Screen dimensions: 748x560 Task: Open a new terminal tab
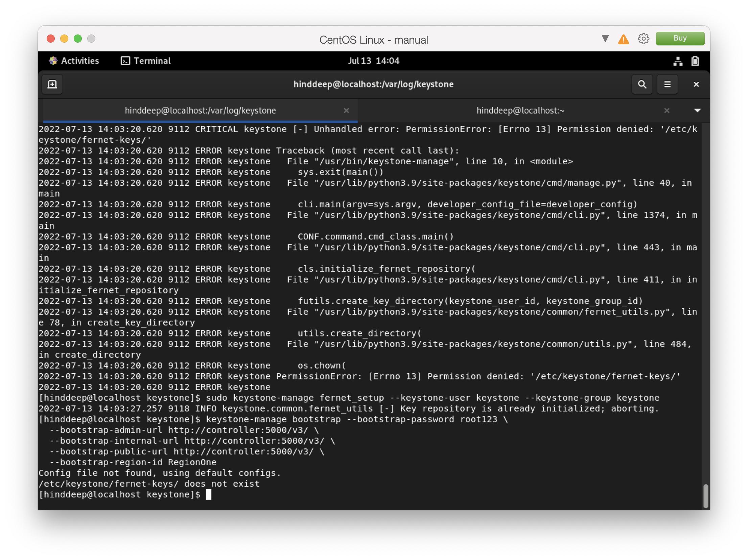point(52,84)
